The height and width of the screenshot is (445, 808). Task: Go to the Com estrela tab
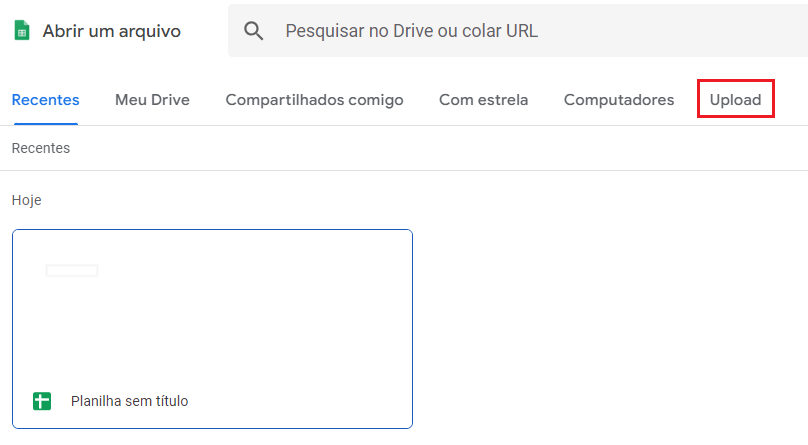coord(483,99)
